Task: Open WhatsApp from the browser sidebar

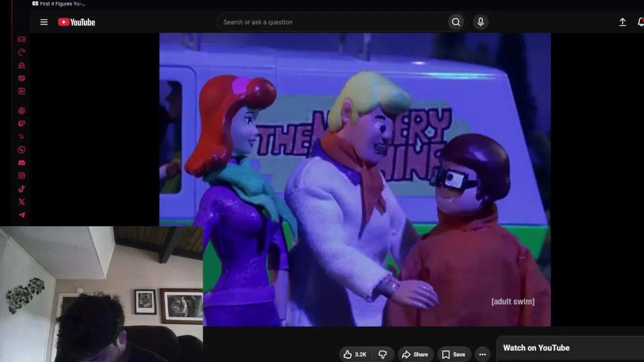Action: (x=22, y=150)
